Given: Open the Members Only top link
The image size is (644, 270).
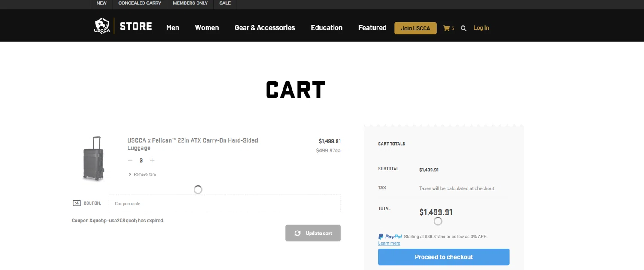Looking at the screenshot, I should pos(190,3).
